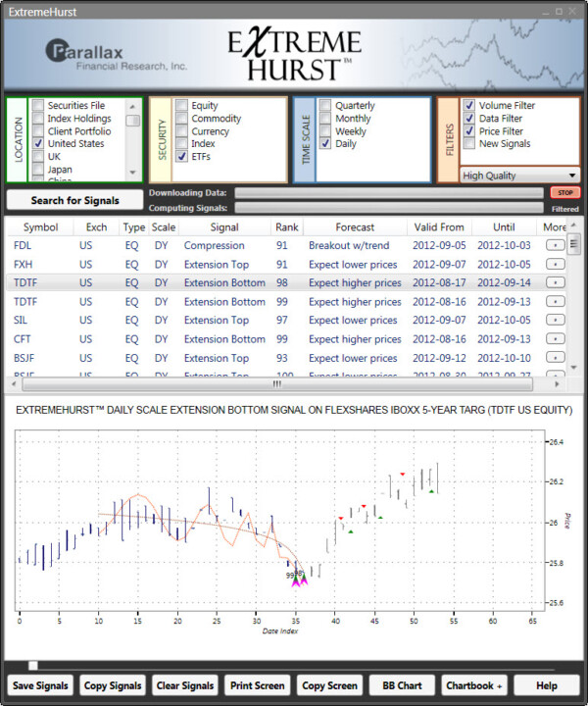Sort table by Forecast column
588x706 pixels.
click(355, 227)
